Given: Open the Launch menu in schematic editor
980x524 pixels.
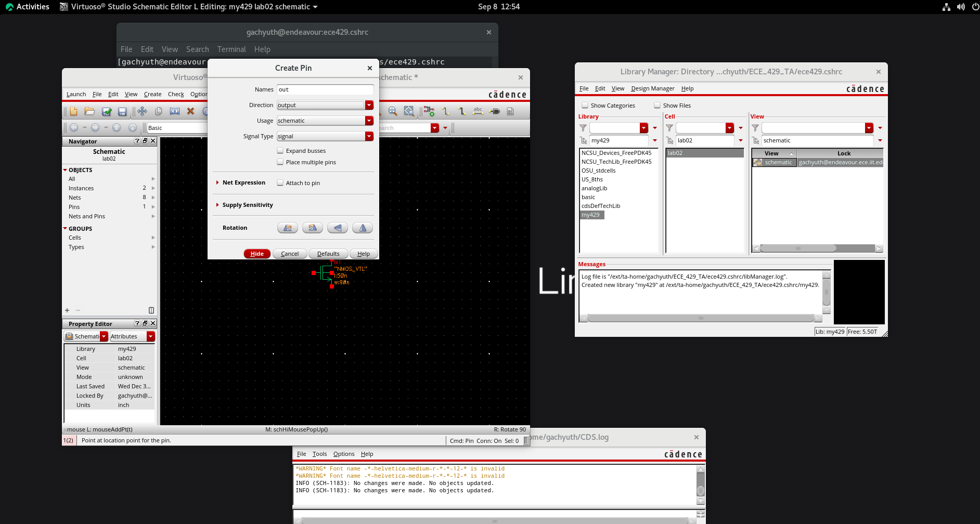Looking at the screenshot, I should point(76,94).
